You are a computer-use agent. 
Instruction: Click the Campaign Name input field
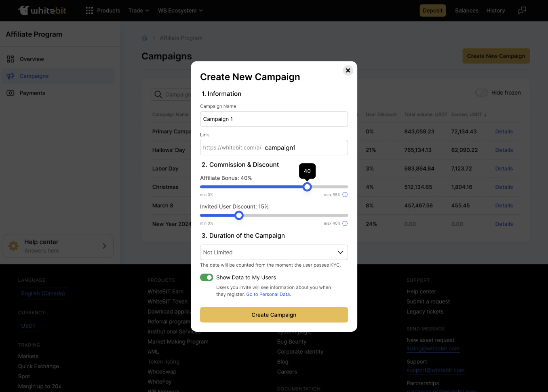[274, 119]
